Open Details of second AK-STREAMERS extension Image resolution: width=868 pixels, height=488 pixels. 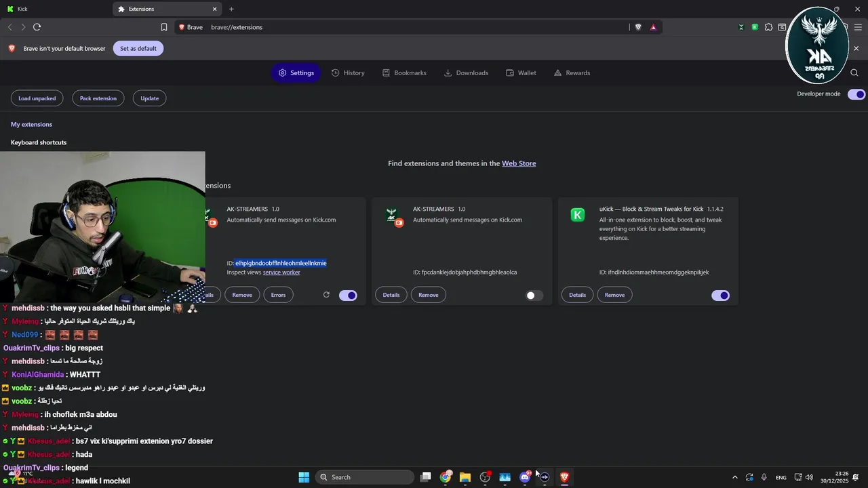point(391,295)
